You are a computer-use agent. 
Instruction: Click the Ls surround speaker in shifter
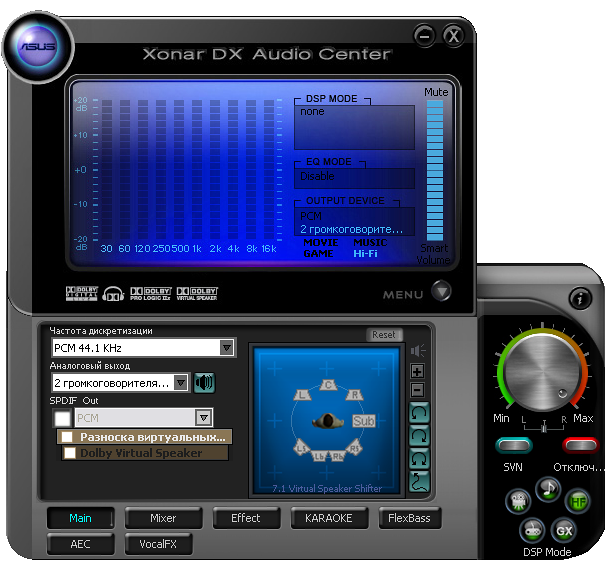point(301,448)
